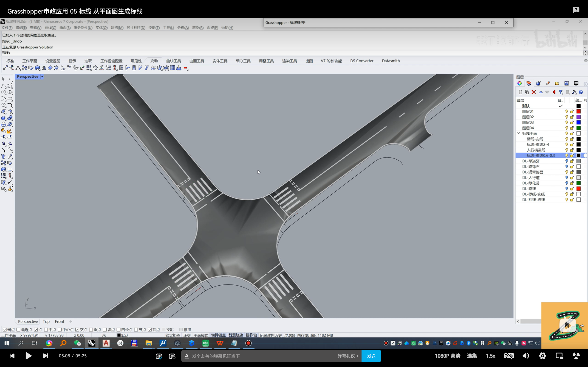The image size is (588, 367).
Task: Switch to the Top viewport tab
Action: coord(46,321)
